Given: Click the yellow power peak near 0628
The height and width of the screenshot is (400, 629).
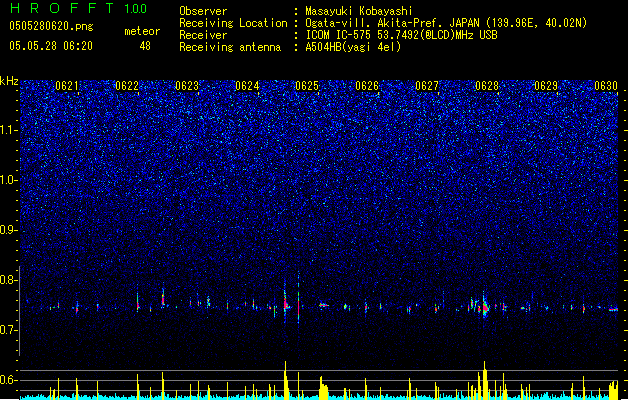Looking at the screenshot, I should (485, 379).
